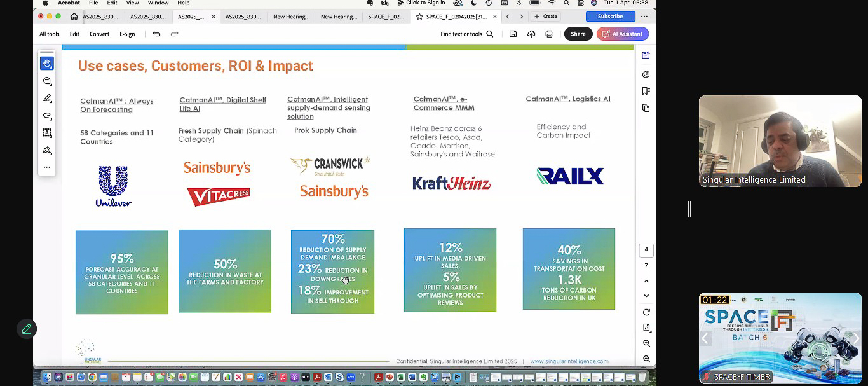Select the Hand pan tool
The image size is (868, 386).
46,64
